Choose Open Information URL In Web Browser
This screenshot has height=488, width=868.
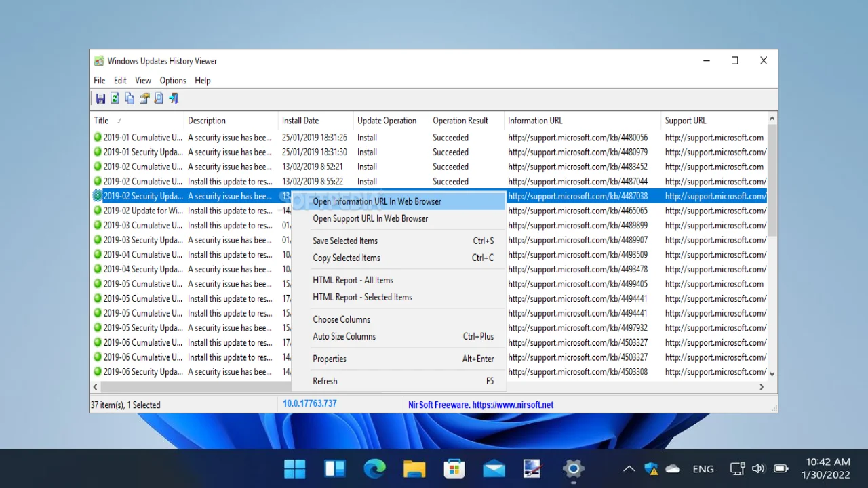tap(399, 201)
